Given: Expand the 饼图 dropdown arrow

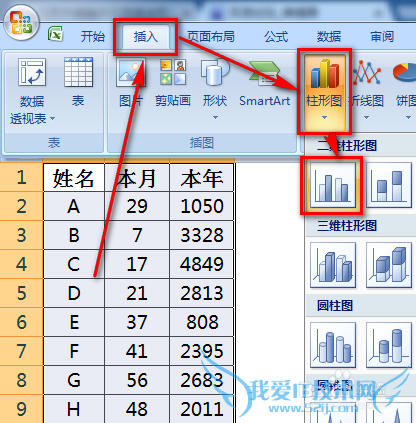Looking at the screenshot, I should (x=408, y=118).
